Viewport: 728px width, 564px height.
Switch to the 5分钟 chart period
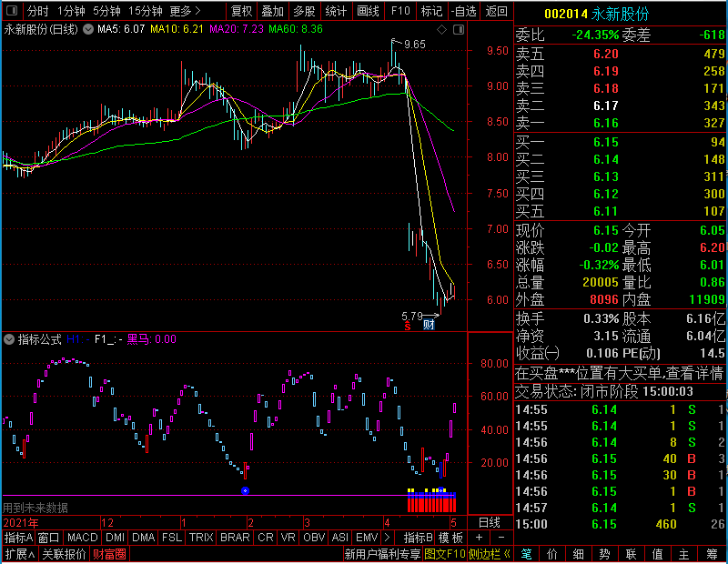pos(106,11)
